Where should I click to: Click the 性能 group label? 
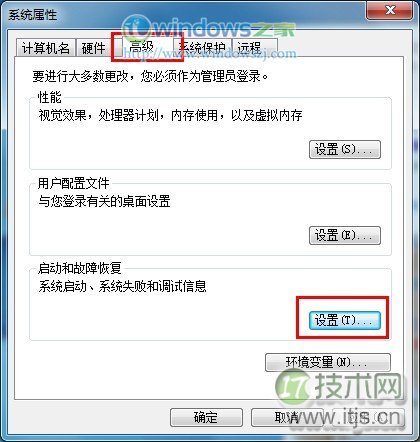click(x=49, y=97)
